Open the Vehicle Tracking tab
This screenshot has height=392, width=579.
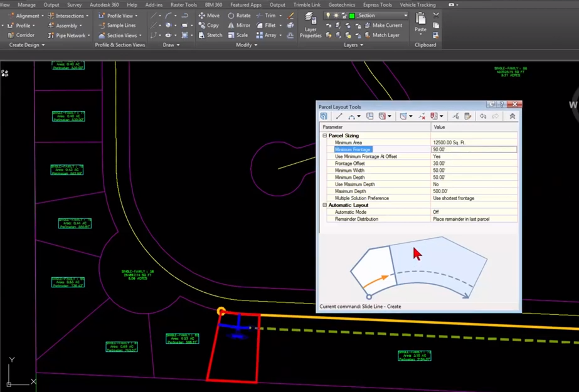418,5
